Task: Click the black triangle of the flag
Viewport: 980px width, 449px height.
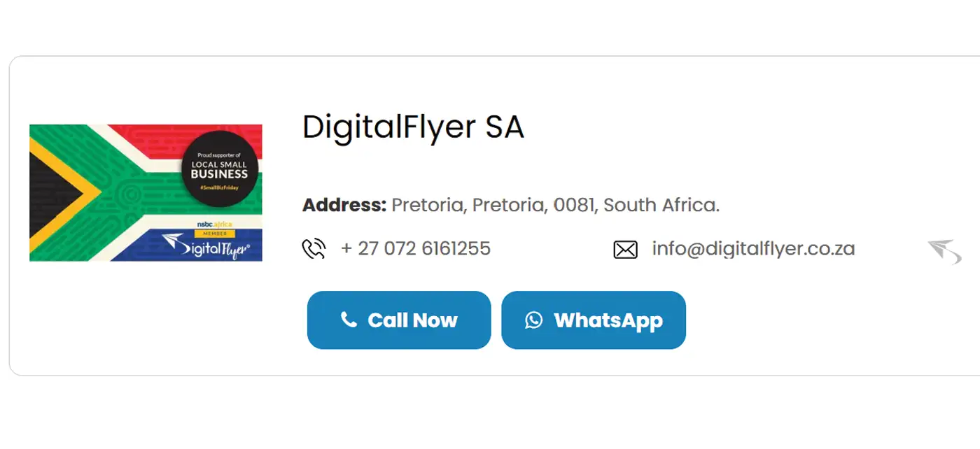Action: click(50, 193)
